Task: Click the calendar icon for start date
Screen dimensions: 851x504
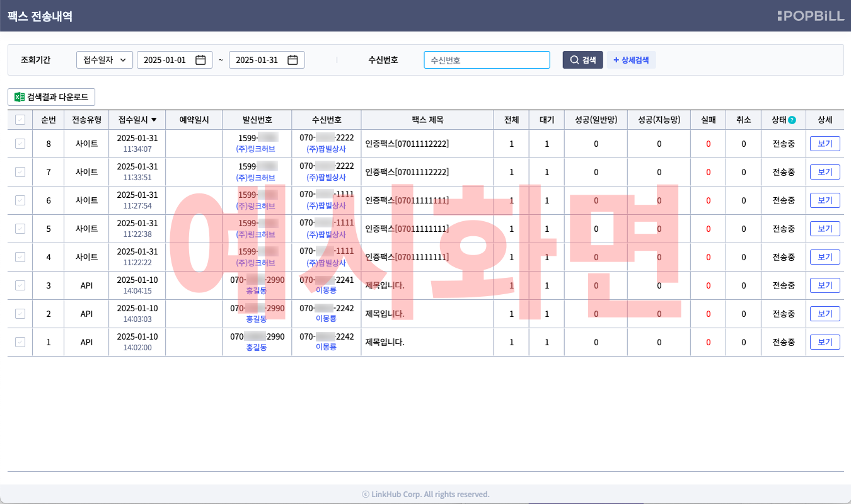Action: [x=200, y=60]
